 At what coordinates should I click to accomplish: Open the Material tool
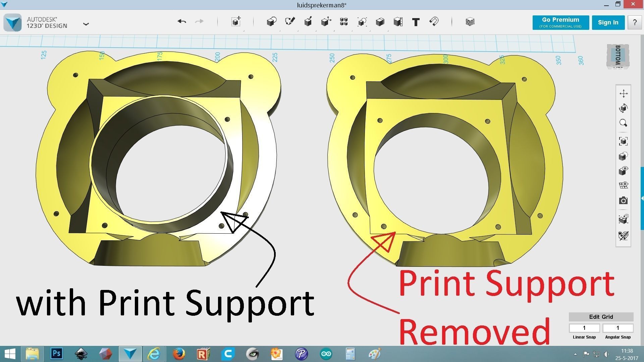(x=470, y=22)
